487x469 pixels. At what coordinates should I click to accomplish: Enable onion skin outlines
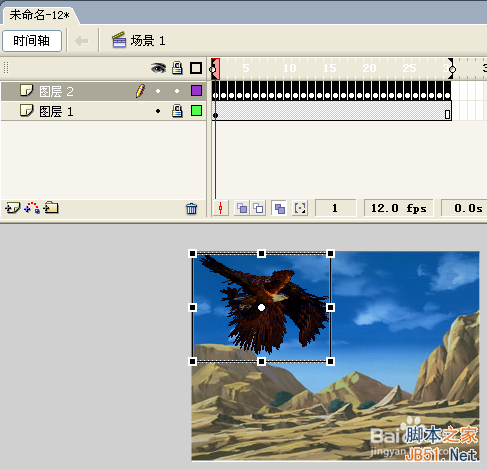click(x=258, y=208)
